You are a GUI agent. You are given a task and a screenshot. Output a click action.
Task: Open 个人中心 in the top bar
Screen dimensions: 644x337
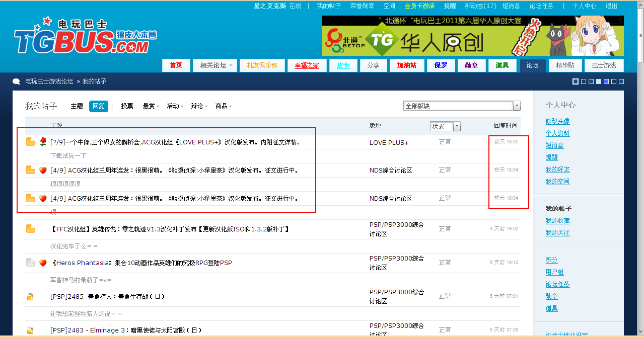[584, 6]
